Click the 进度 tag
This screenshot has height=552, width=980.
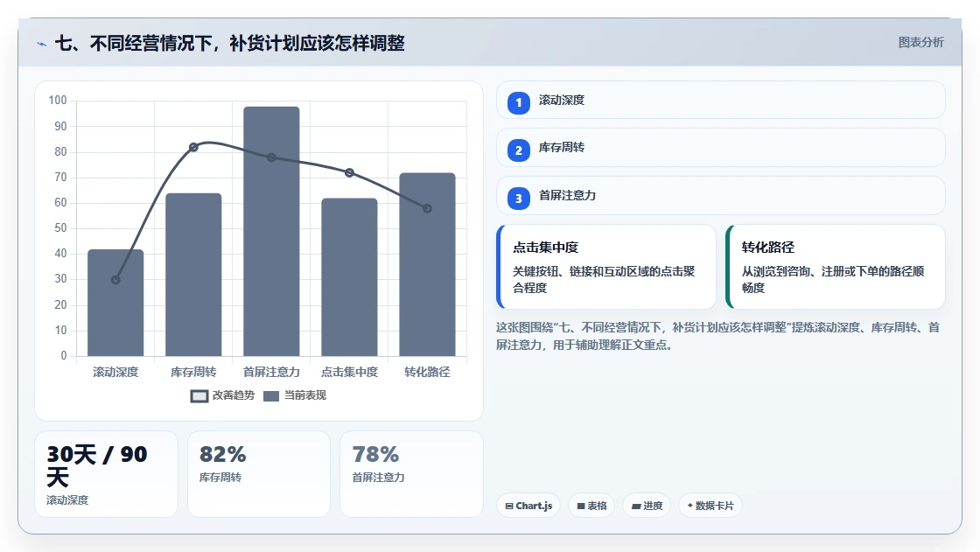[x=647, y=506]
